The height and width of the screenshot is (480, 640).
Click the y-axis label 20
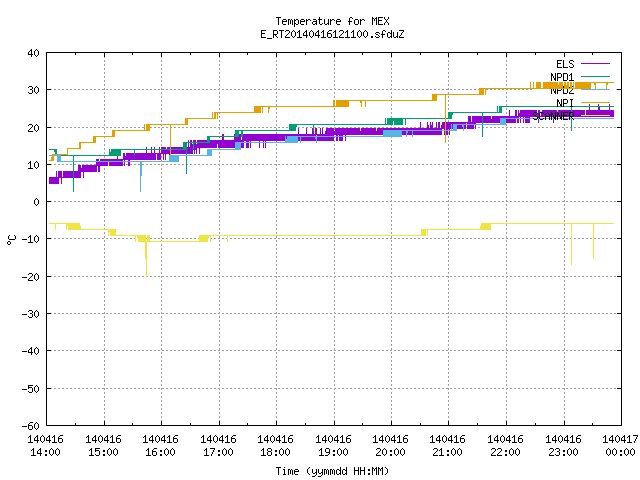[x=33, y=128]
